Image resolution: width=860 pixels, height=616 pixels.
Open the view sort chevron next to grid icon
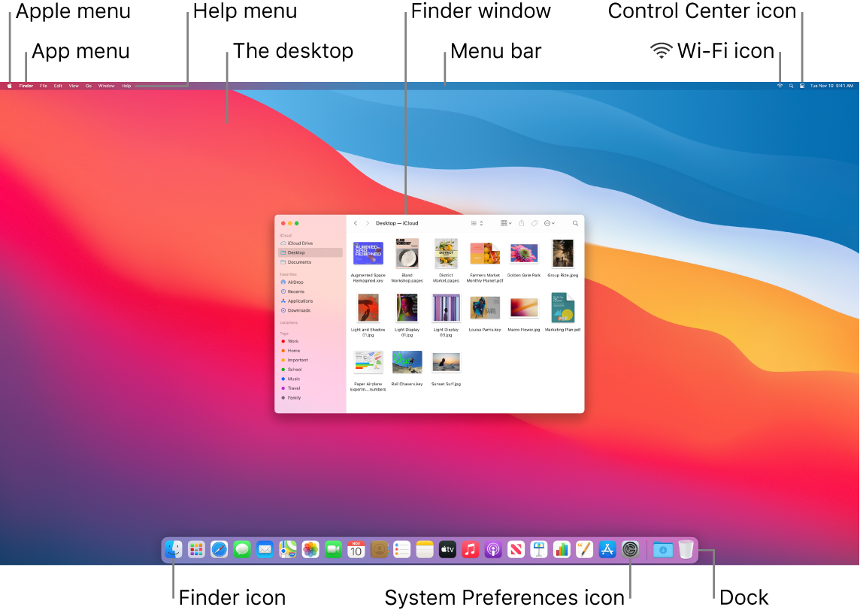click(x=481, y=223)
